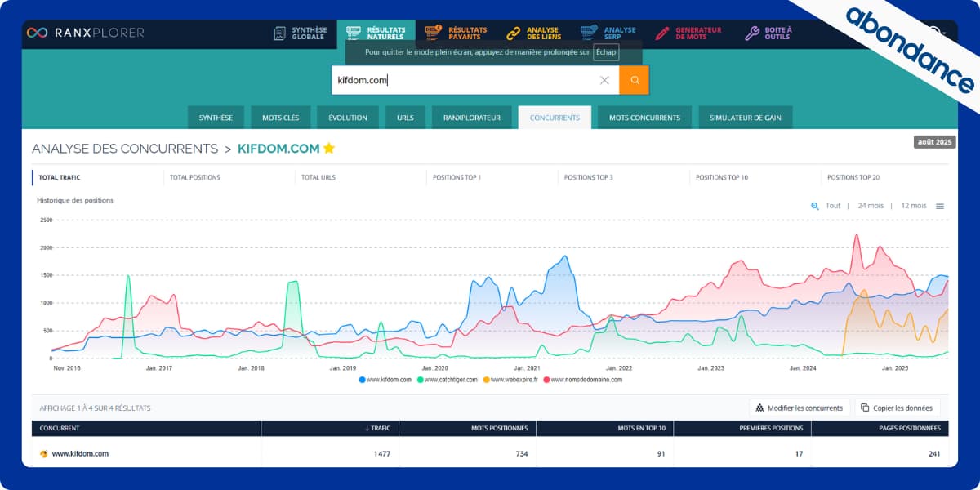Click the 734 mots positionnés value
This screenshot has width=980, height=490.
(x=522, y=453)
